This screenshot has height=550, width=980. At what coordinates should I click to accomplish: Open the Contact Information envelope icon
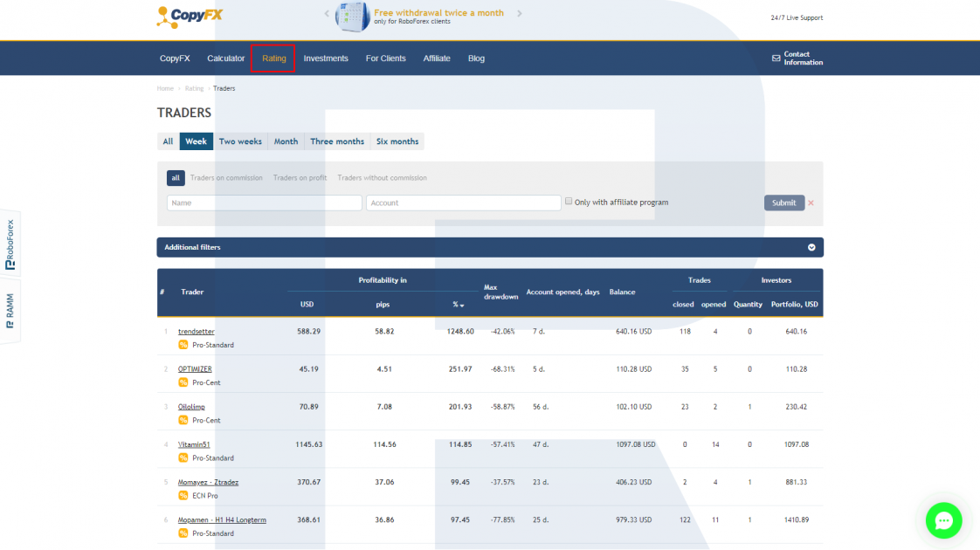[776, 58]
